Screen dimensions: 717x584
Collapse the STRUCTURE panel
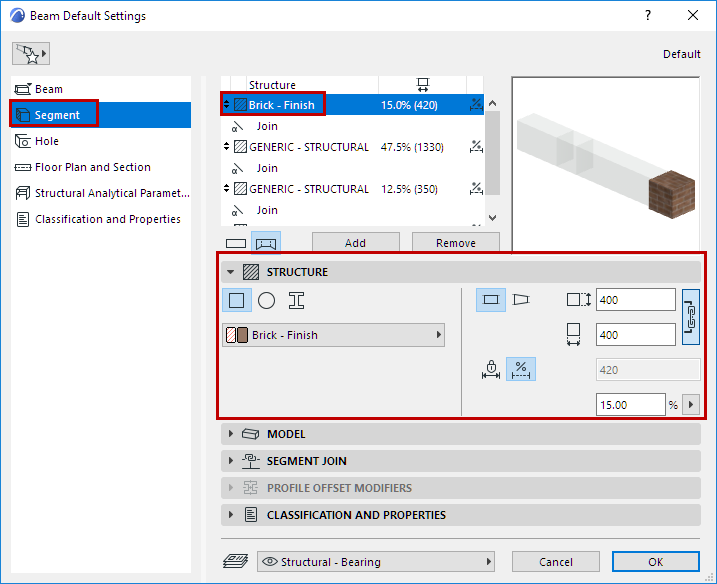(x=230, y=272)
